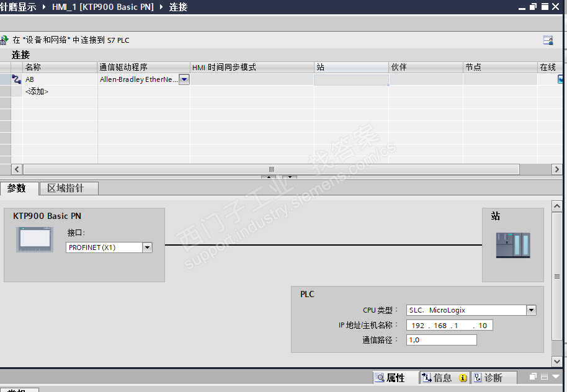Click the 节点 column header
Viewport: 567px width, 392px height.
(x=500, y=67)
